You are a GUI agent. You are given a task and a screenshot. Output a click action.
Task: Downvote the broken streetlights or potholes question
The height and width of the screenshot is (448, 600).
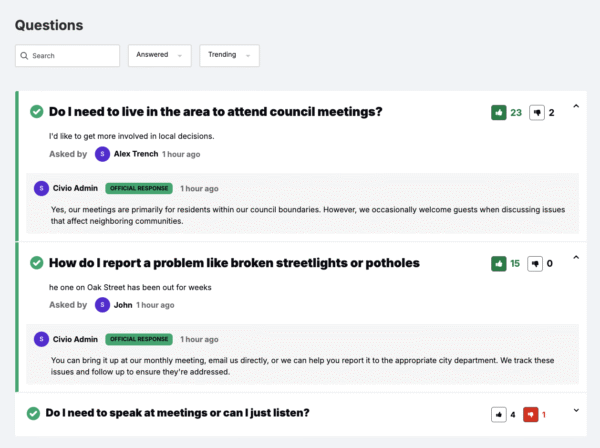pos(537,264)
